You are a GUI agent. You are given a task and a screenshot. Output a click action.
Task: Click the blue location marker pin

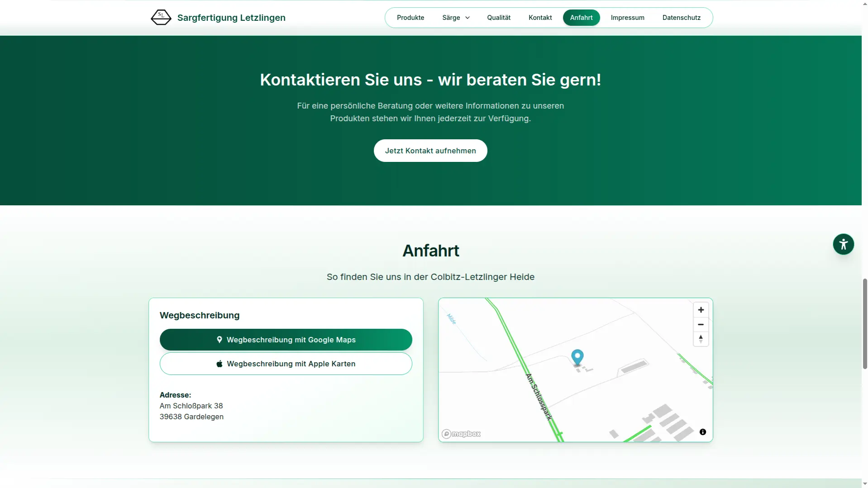coord(577,357)
